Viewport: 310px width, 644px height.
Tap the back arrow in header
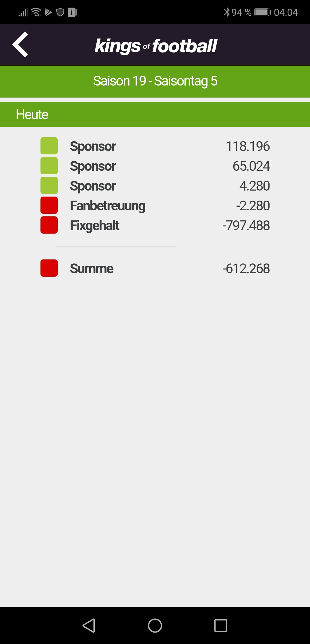(x=20, y=44)
